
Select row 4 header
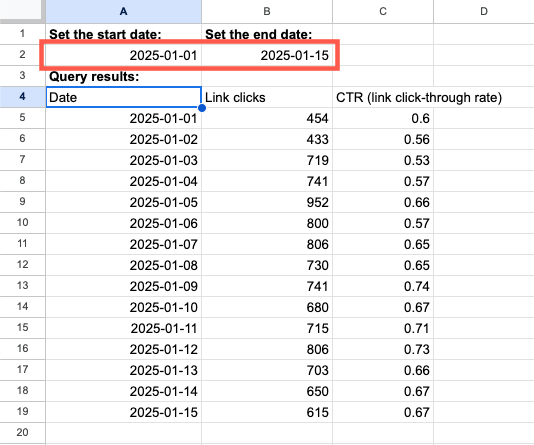(x=22, y=97)
